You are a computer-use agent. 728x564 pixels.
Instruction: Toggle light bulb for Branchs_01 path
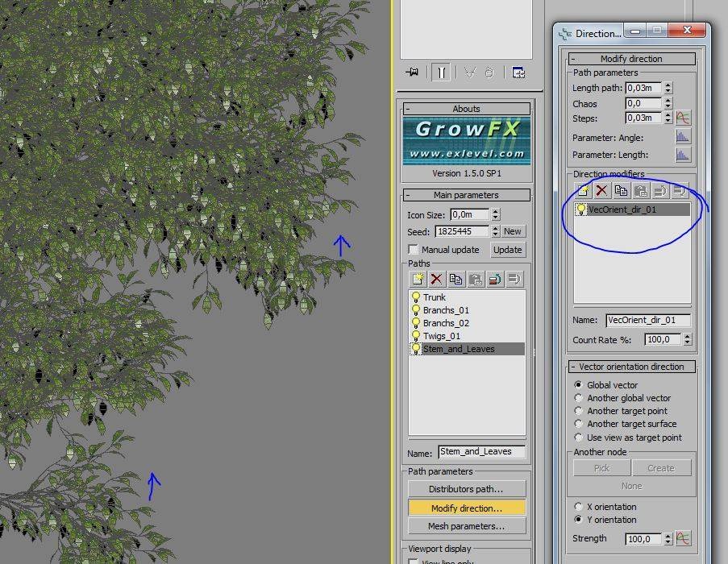[x=416, y=310]
